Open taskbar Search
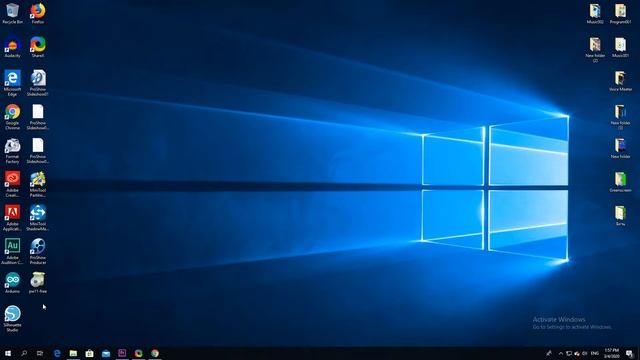This screenshot has width=640, height=360. [x=24, y=353]
